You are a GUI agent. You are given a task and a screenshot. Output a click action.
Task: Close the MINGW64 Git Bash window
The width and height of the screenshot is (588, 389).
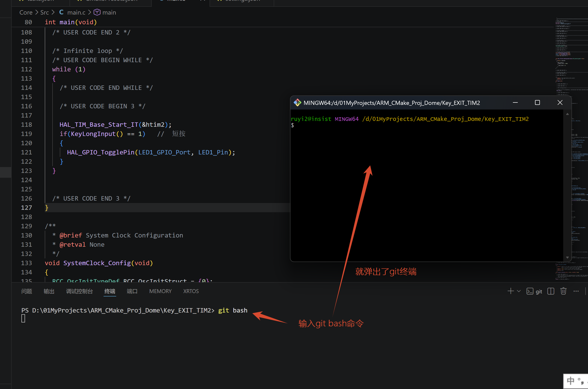click(x=560, y=102)
